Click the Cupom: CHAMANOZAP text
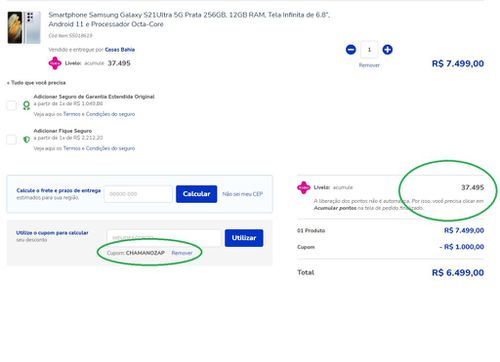Viewport: 500px width, 362px height. [136, 253]
